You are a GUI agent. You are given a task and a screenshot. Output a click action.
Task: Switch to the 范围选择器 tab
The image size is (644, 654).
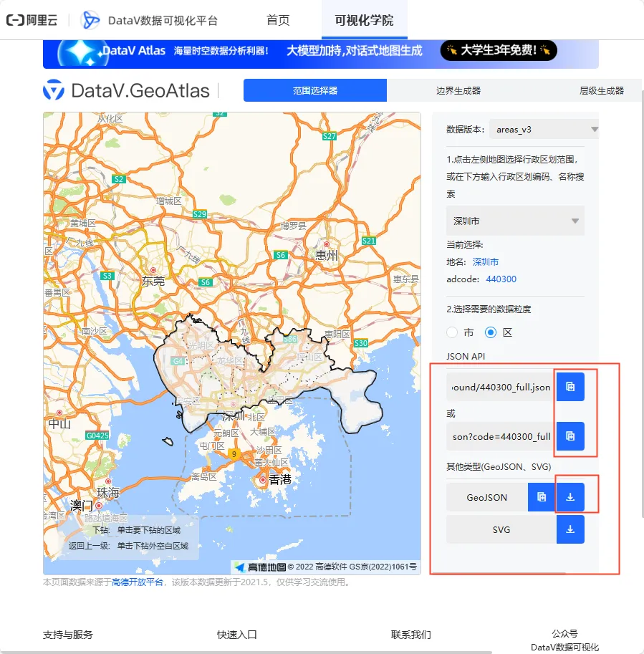[x=315, y=90]
